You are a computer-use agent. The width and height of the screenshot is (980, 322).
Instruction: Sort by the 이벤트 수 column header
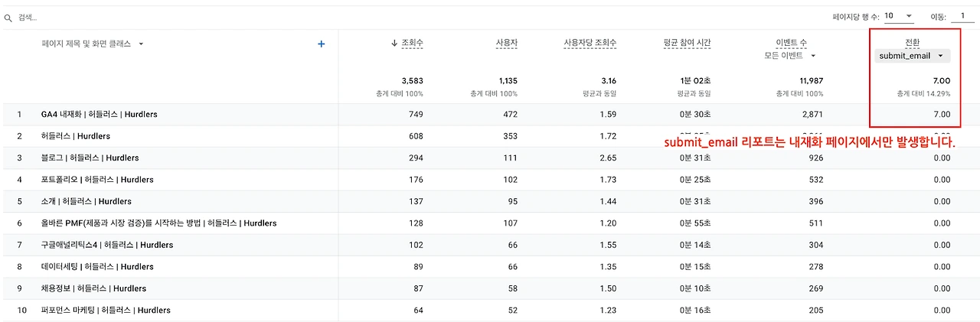click(791, 44)
